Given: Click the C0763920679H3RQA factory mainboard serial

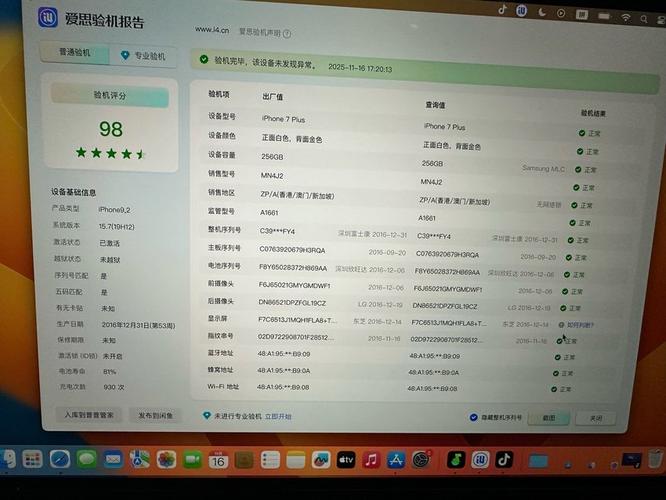Looking at the screenshot, I should (292, 250).
